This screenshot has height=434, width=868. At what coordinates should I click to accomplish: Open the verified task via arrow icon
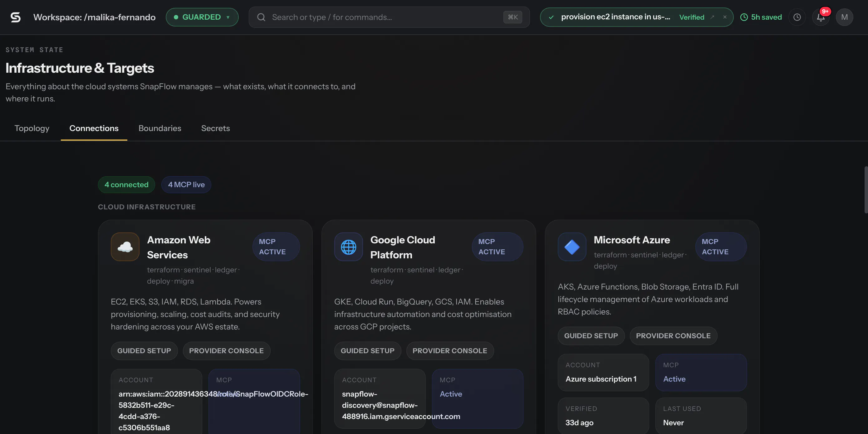[x=712, y=17]
